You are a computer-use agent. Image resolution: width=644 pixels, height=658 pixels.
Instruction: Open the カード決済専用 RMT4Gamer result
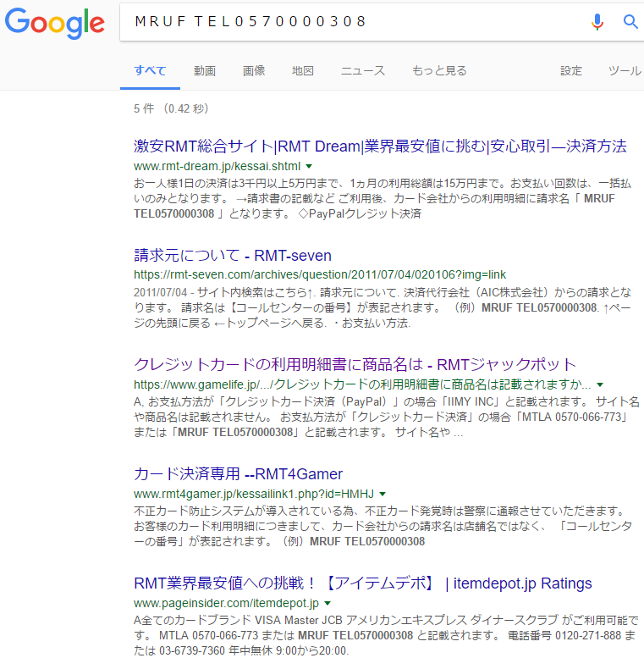coord(238,473)
